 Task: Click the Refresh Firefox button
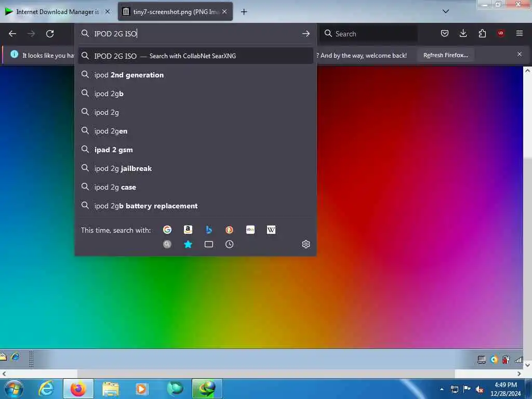(445, 55)
